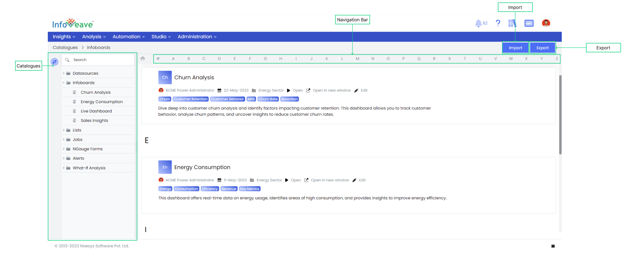644x253 pixels.
Task: Click the pencil Edit icon for Energy Consumption
Action: pos(354,180)
